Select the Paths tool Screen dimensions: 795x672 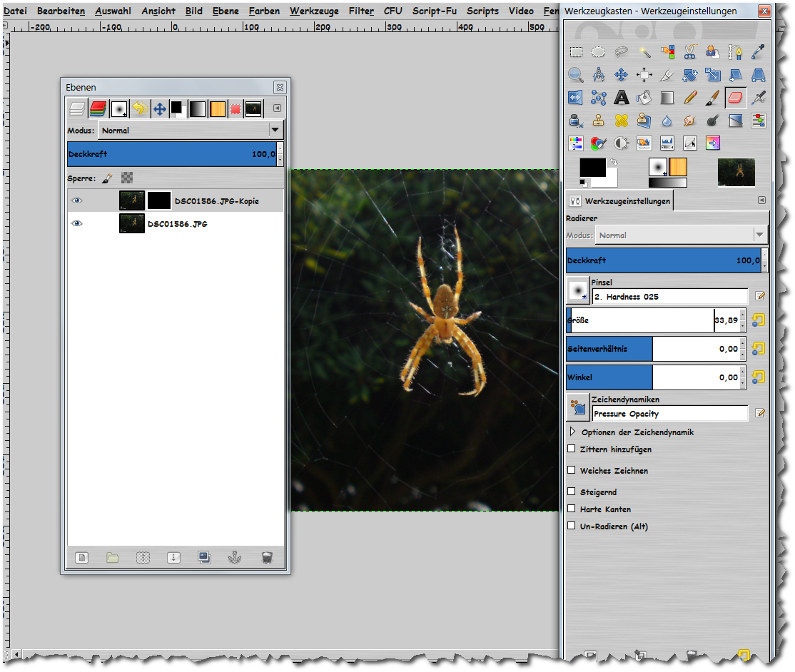click(x=736, y=51)
